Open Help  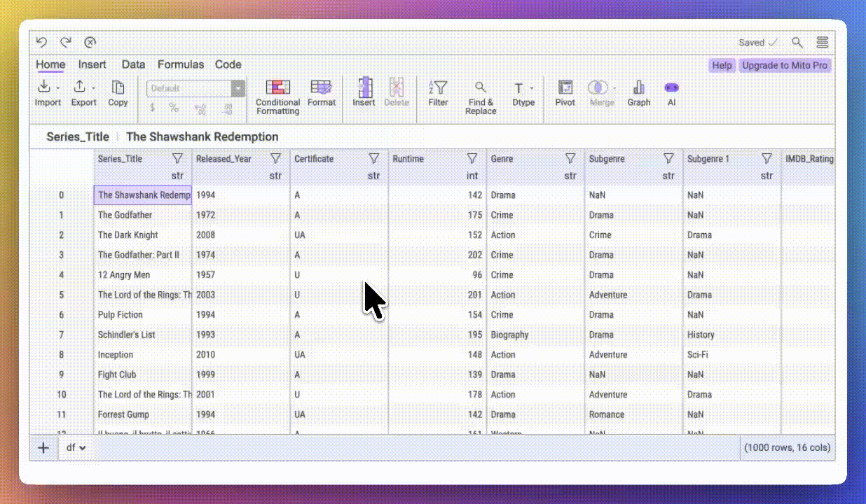(x=721, y=64)
